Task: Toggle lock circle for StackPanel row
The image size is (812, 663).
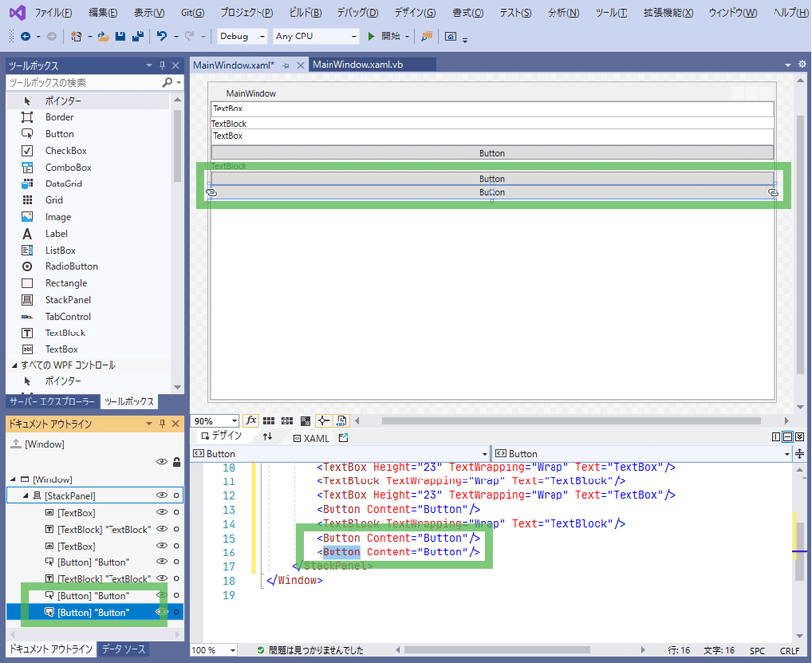Action: (x=176, y=495)
